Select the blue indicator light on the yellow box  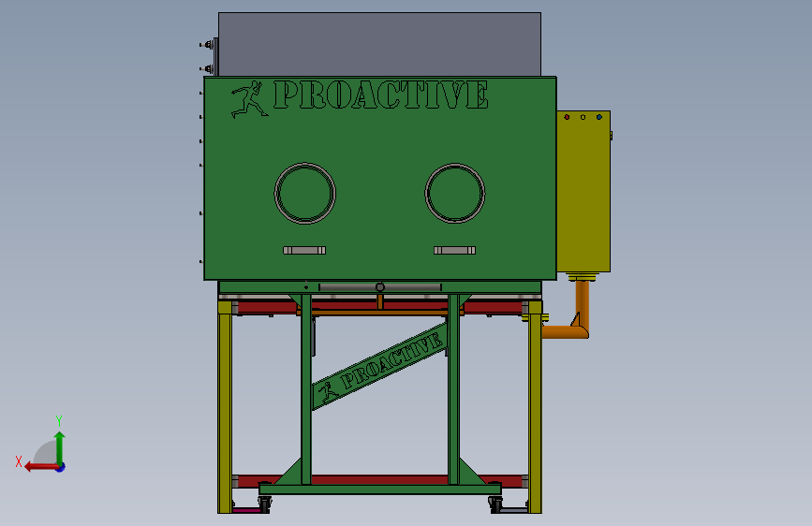click(599, 118)
